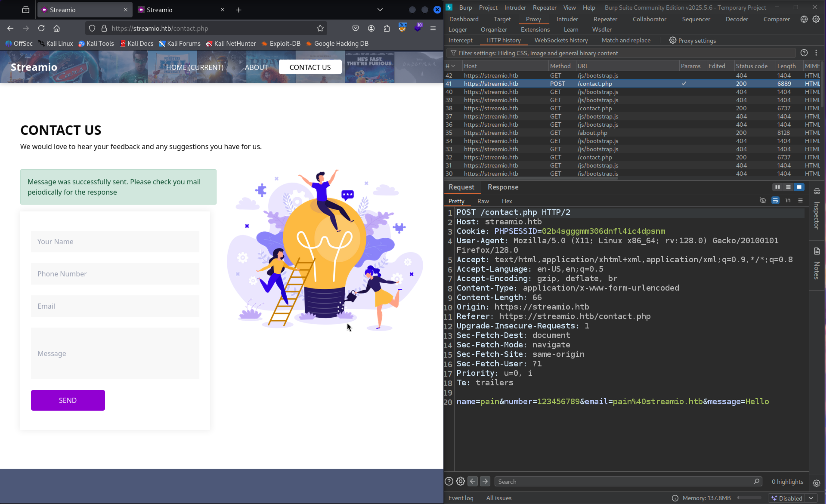The image size is (826, 504).
Task: Click the Burp search magnifier icon
Action: (x=756, y=482)
